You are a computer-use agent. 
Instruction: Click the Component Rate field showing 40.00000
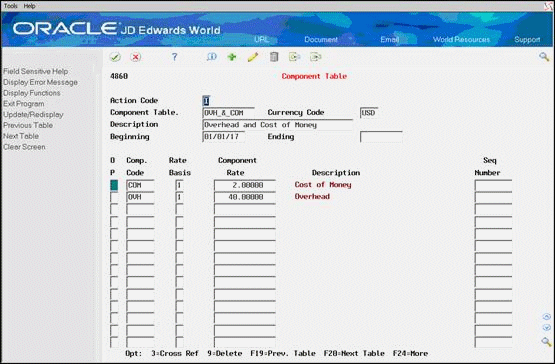point(245,197)
